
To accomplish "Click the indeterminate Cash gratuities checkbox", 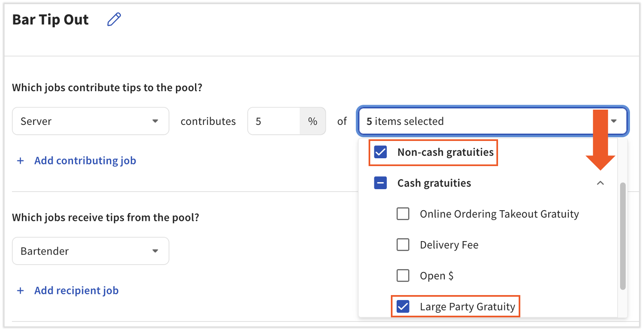I will [x=380, y=183].
